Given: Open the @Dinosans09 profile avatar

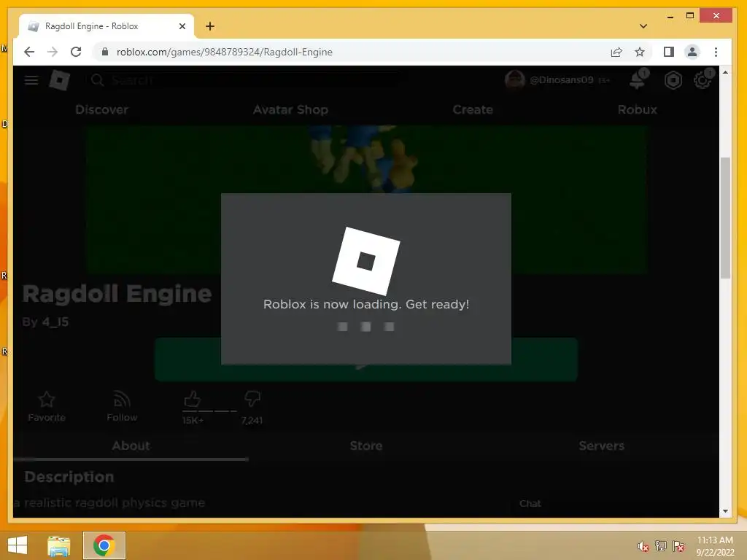Looking at the screenshot, I should pos(514,80).
